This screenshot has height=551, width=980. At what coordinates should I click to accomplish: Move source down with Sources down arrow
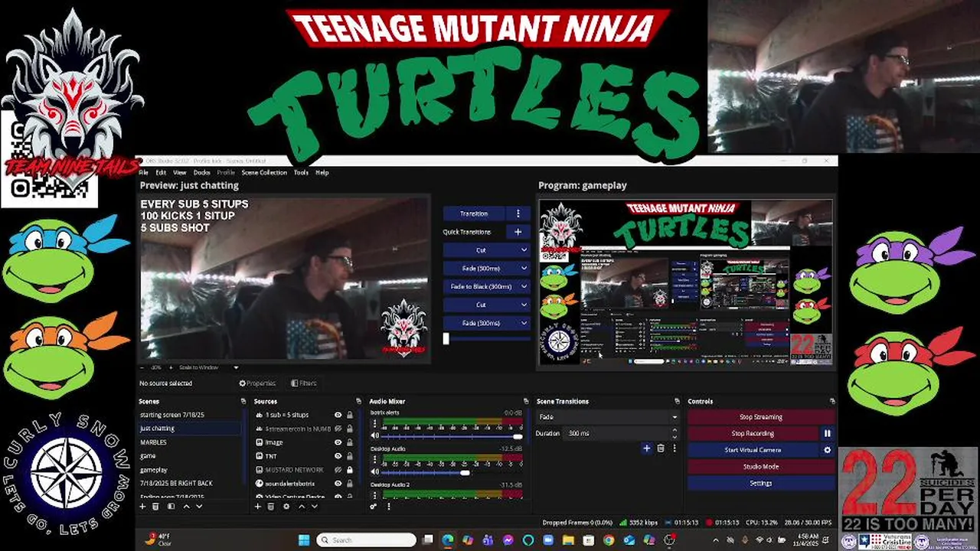coord(315,507)
